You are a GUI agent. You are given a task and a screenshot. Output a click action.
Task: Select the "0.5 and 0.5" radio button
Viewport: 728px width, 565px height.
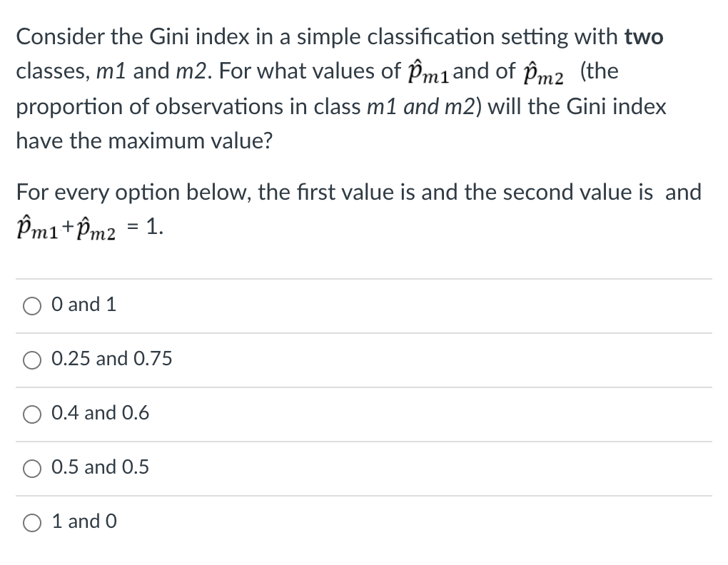point(31,468)
